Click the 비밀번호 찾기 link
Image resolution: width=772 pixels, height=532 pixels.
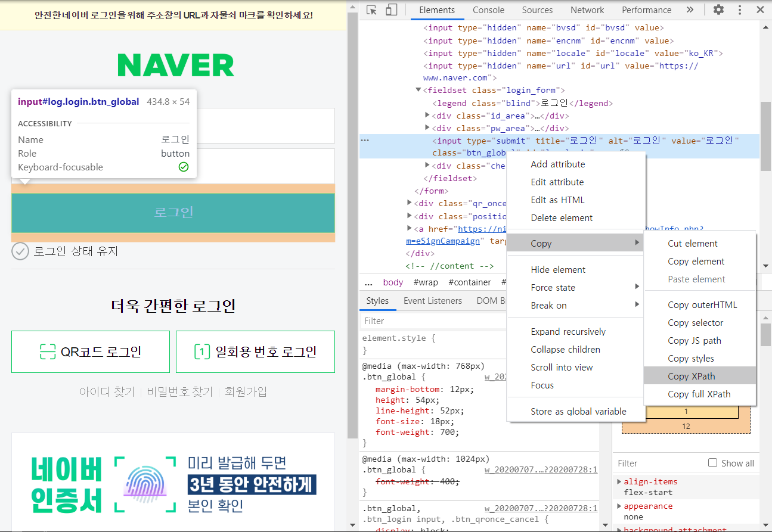(x=179, y=391)
